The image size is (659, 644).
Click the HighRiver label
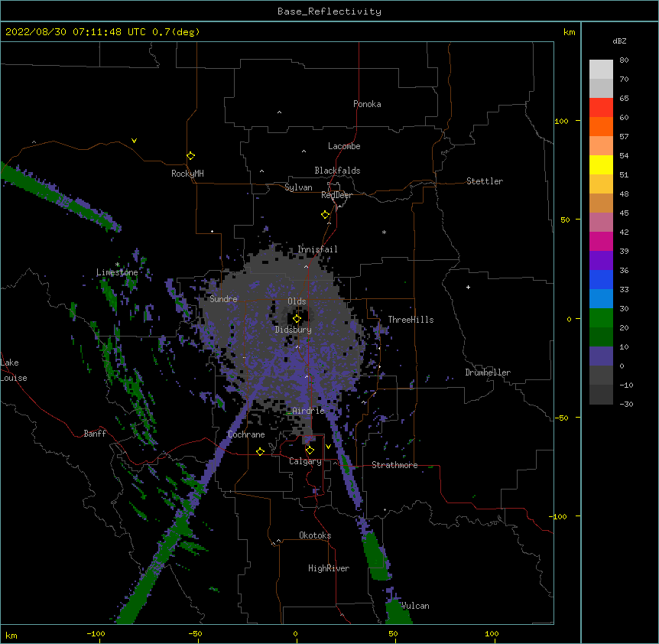point(328,568)
